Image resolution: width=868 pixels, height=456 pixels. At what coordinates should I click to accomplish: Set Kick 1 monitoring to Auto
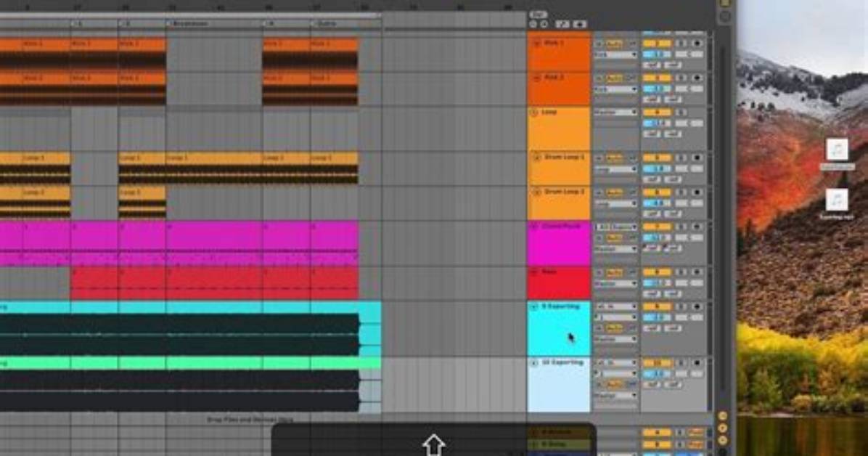[x=615, y=44]
